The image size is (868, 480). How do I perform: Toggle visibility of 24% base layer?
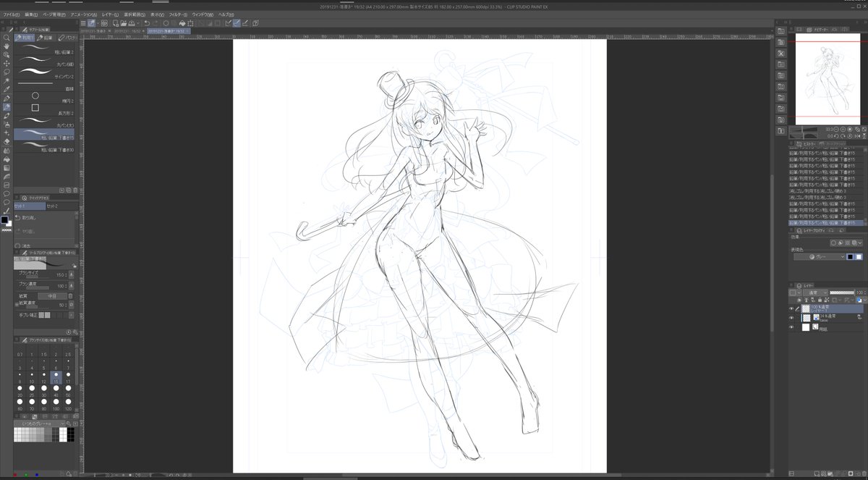(x=793, y=317)
